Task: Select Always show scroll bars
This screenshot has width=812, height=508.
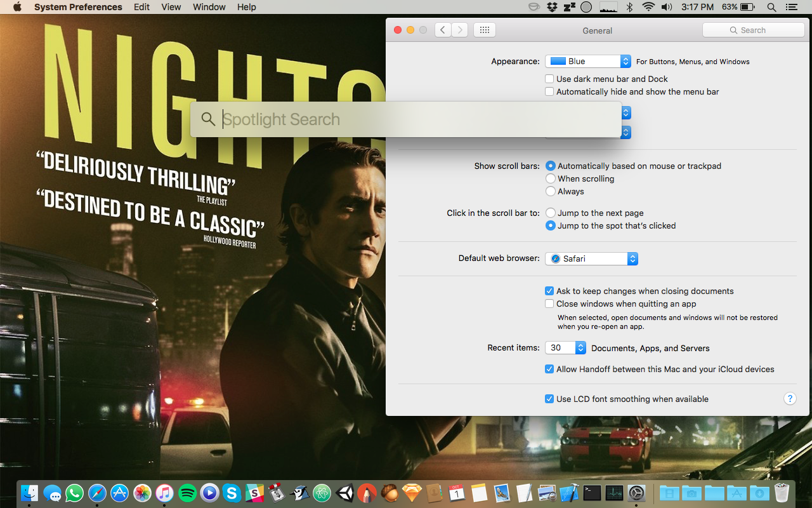Action: coord(551,191)
